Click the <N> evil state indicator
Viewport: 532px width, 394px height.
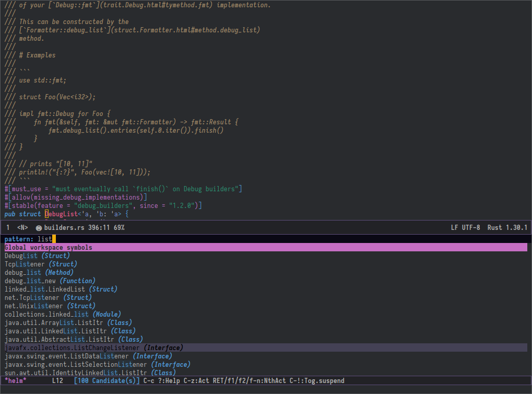coord(22,228)
